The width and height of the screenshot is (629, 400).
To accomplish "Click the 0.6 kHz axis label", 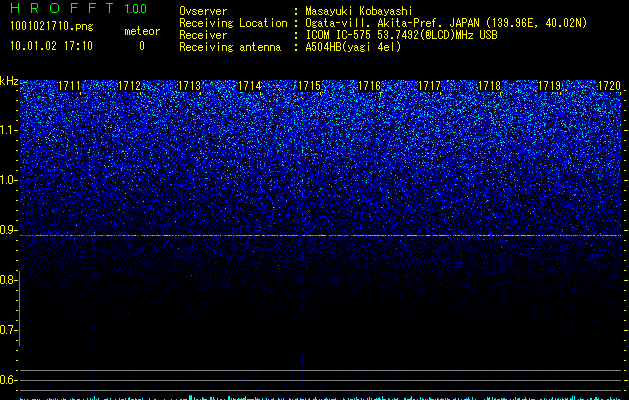I will 9,380.
